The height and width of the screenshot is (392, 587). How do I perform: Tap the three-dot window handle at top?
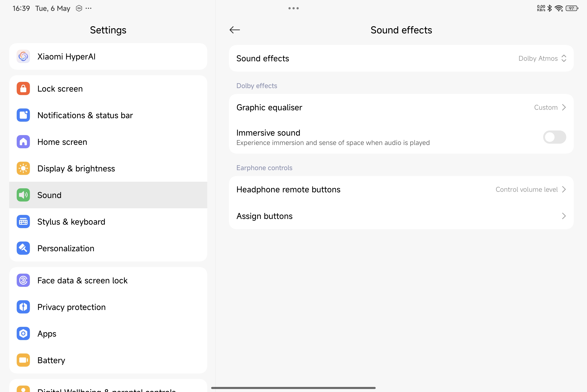point(293,8)
